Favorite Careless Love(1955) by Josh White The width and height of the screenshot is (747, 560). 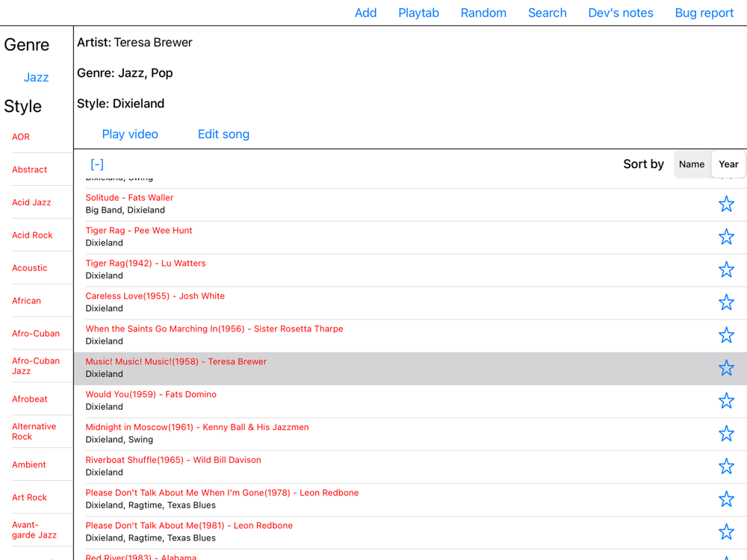[726, 302]
